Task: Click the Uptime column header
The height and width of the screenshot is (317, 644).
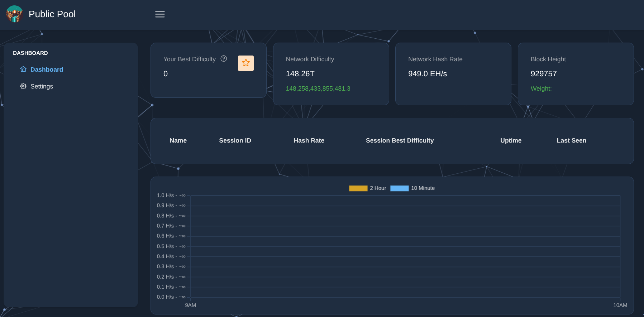Action: coord(511,140)
